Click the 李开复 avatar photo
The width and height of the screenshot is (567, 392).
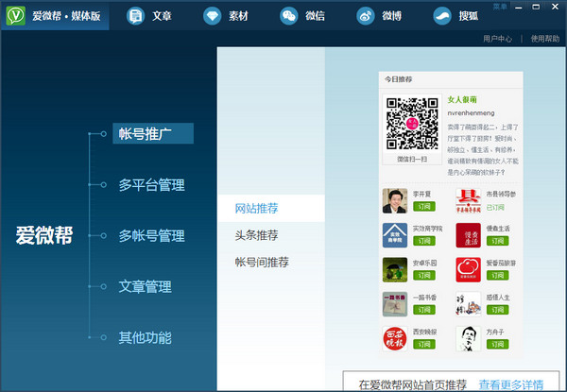(395, 200)
